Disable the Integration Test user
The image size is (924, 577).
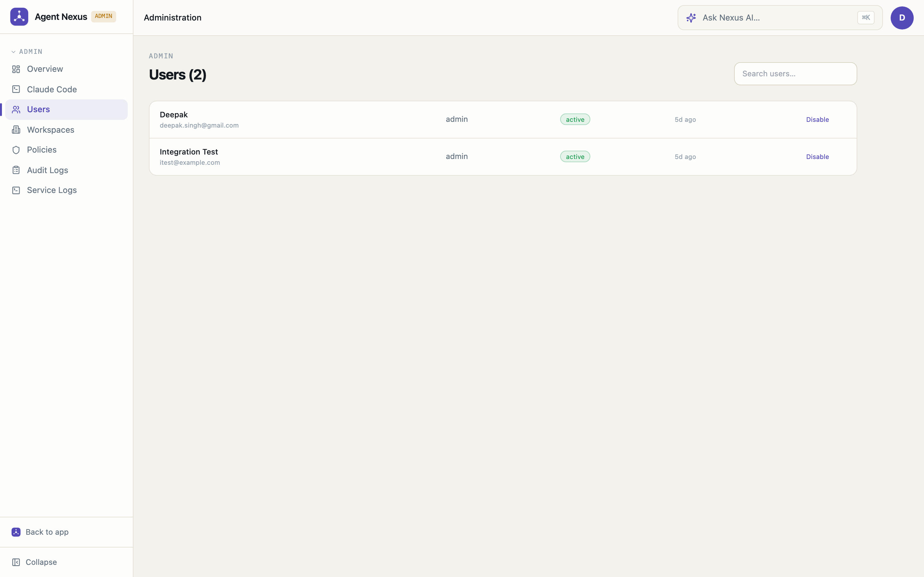pyautogui.click(x=817, y=157)
